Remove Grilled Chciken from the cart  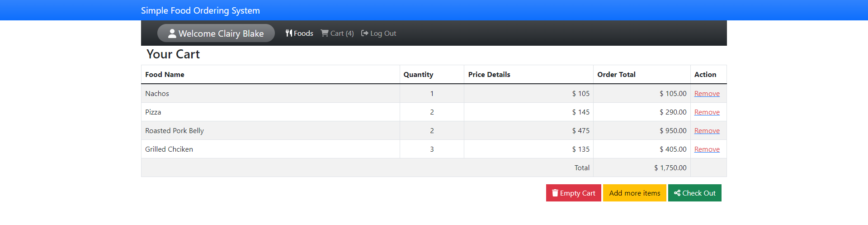point(707,149)
